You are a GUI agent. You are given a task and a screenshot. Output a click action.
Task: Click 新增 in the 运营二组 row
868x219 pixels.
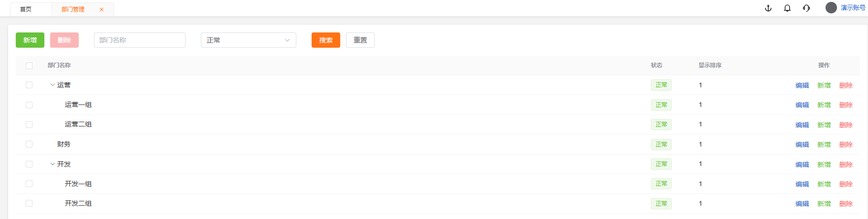click(x=824, y=125)
